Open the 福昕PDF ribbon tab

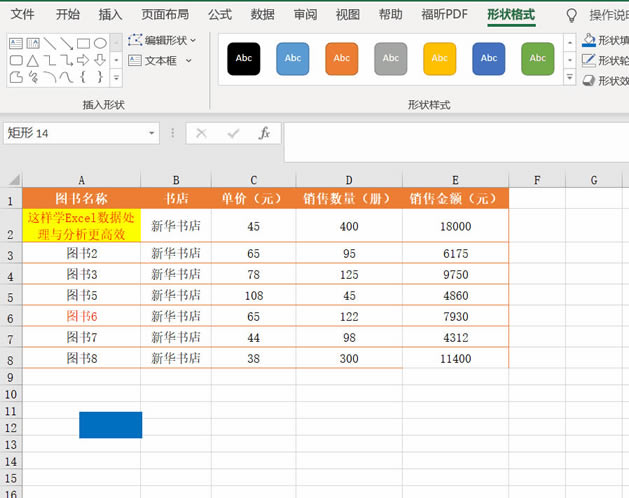tap(444, 15)
